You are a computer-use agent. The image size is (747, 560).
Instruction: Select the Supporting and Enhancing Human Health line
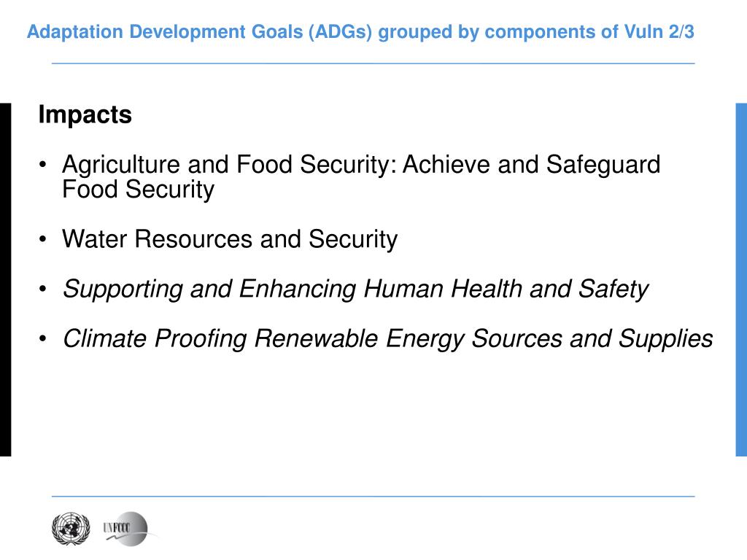(x=355, y=289)
